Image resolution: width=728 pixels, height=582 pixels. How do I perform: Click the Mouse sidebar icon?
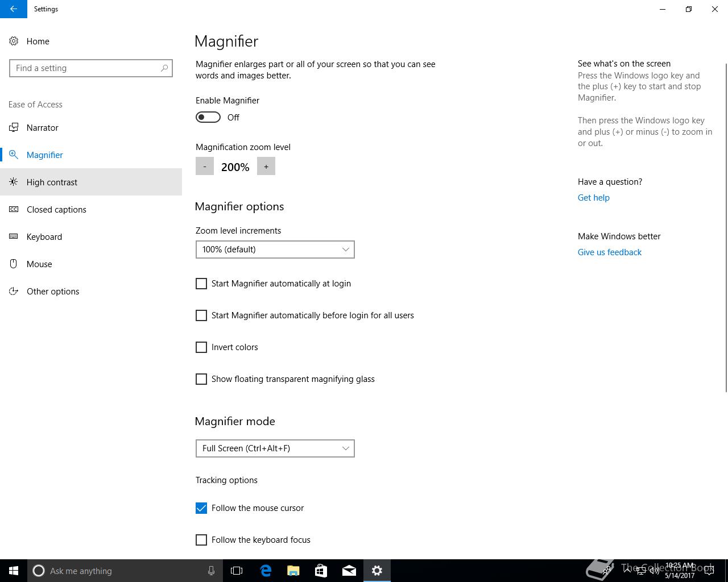14,264
